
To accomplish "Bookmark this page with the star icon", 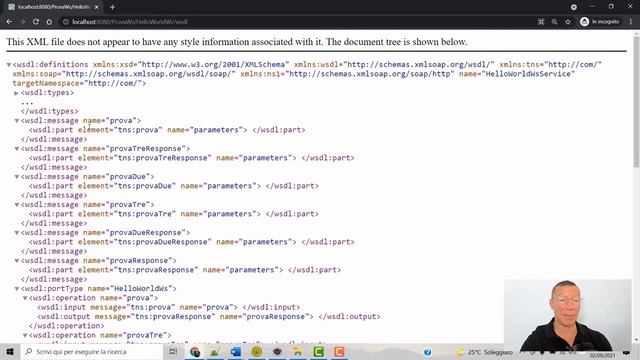I will tap(568, 22).
